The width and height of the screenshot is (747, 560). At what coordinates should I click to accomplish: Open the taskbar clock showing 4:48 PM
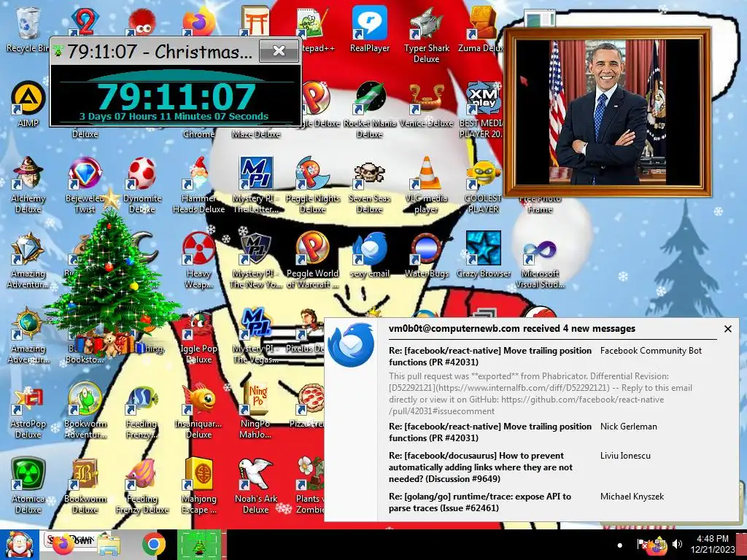coord(713,544)
